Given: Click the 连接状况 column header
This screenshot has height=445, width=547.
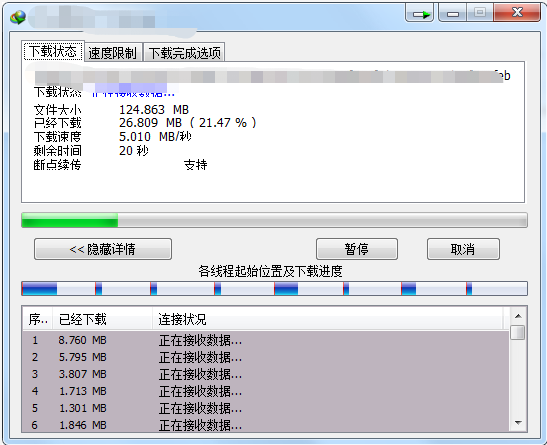Looking at the screenshot, I should pos(328,319).
